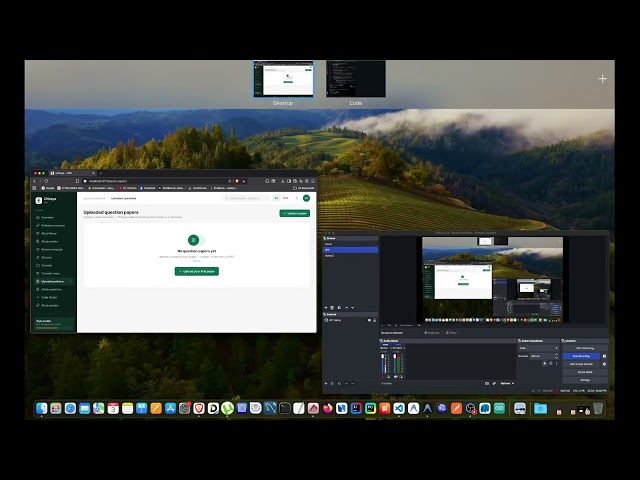Increase transition duration in OBS
Screen dimensions: 640x480
pos(556,355)
